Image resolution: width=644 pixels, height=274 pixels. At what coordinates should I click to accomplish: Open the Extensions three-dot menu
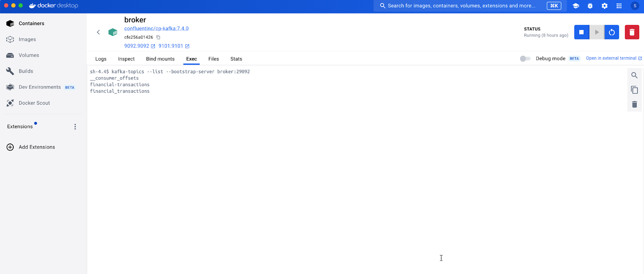[x=75, y=127]
